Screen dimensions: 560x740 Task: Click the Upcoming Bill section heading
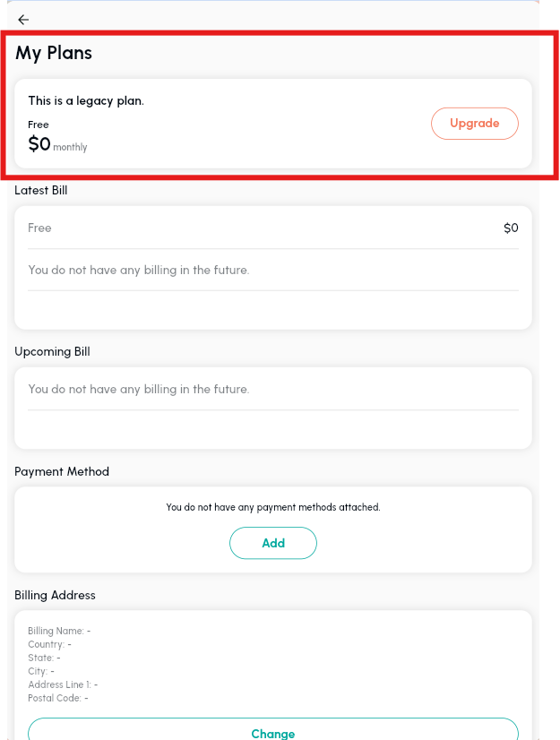click(x=52, y=351)
